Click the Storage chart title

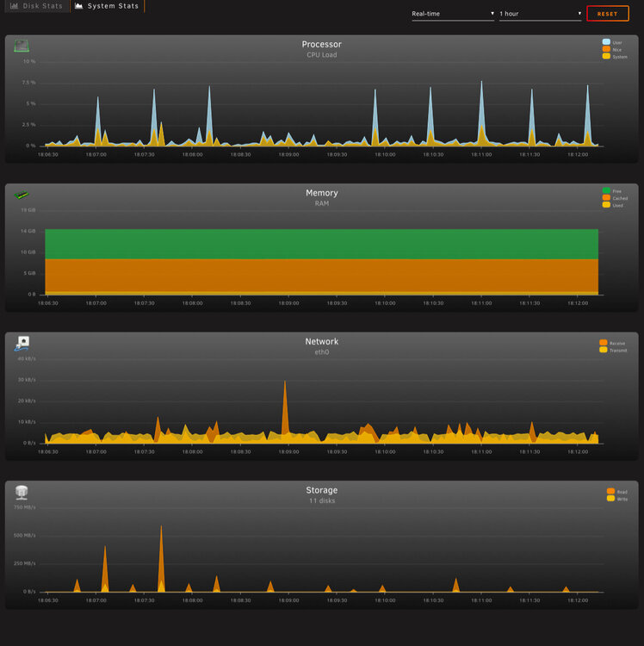click(x=322, y=490)
